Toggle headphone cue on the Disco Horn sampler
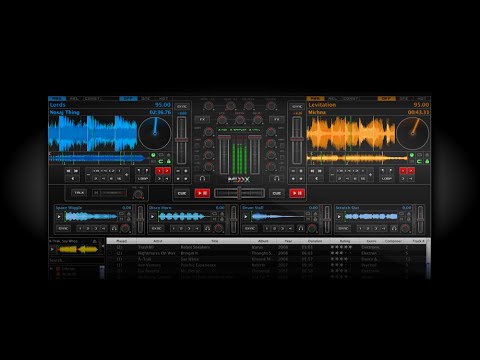This screenshot has width=480, height=360. (207, 228)
